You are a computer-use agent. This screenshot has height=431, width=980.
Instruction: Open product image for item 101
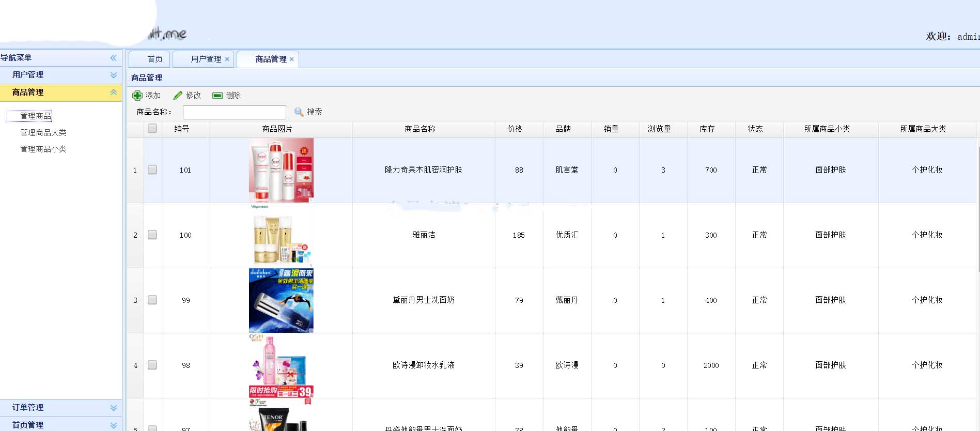click(281, 170)
